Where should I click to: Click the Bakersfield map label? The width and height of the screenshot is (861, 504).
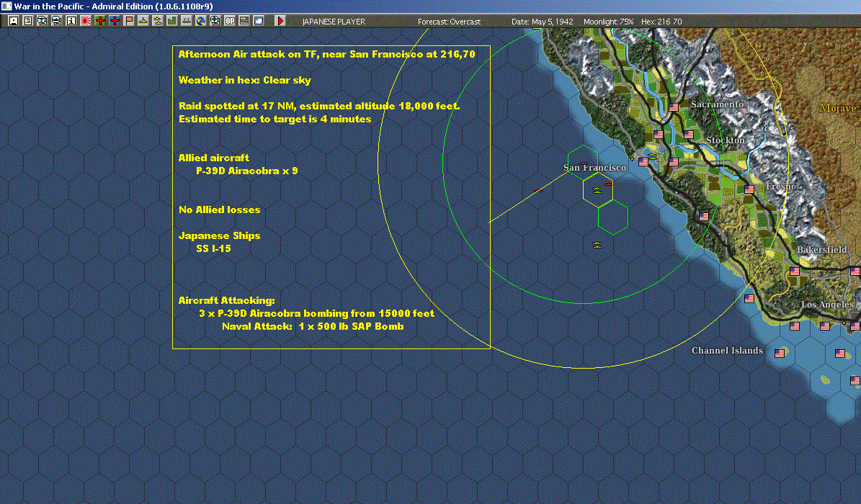[821, 250]
